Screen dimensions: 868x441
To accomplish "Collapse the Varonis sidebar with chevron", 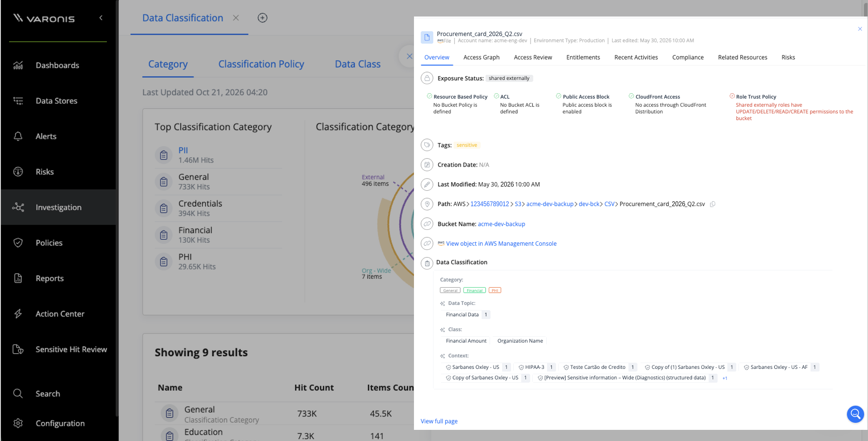I will click(101, 18).
